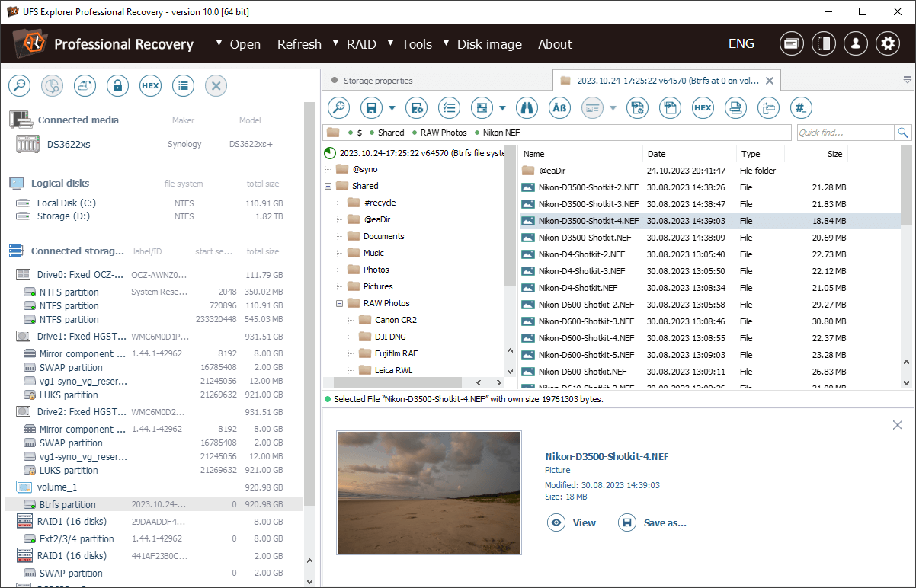Click Refresh in main menu bar
Viewport: 916px width, 588px height.
pos(299,44)
